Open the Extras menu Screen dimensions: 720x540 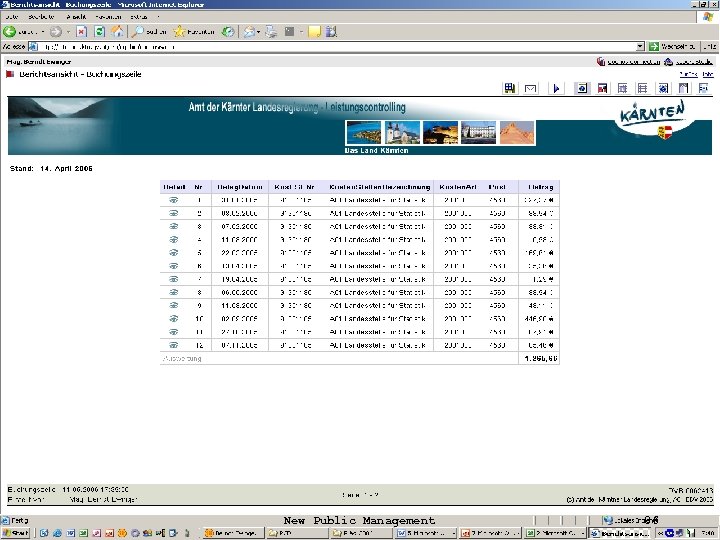tap(138, 17)
